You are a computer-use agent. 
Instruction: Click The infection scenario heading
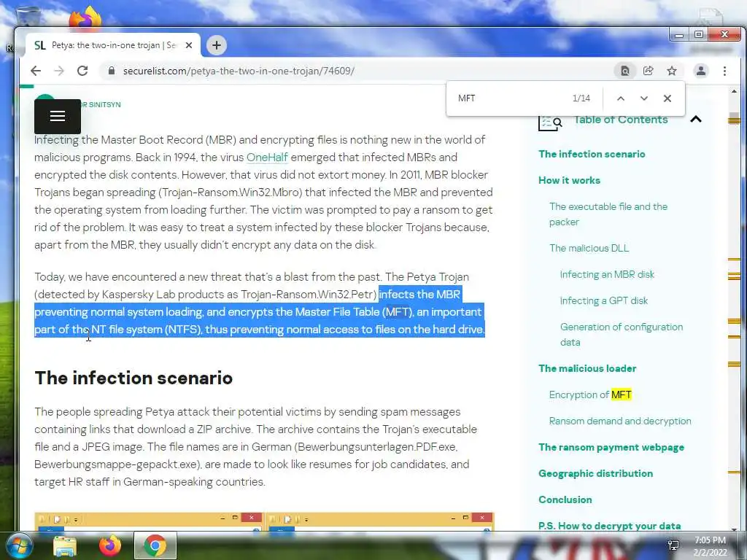(x=133, y=378)
